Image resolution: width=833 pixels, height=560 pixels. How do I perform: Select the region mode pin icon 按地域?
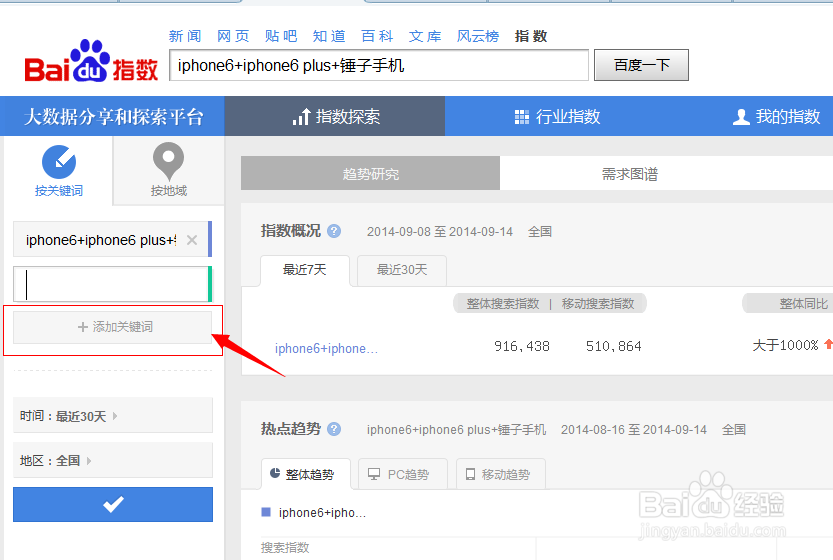(x=168, y=162)
